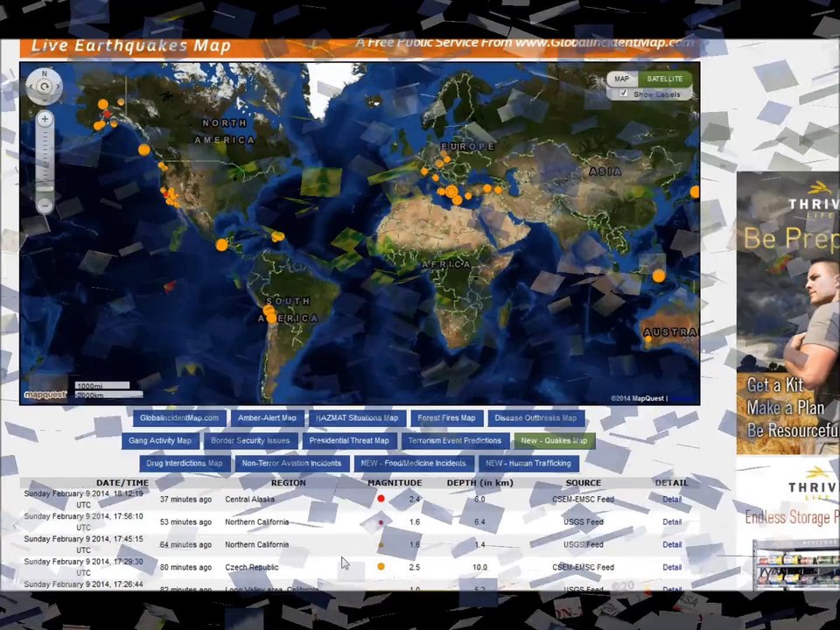840x630 pixels.
Task: Open Non-Terror Aviation Incidents
Action: tap(291, 464)
